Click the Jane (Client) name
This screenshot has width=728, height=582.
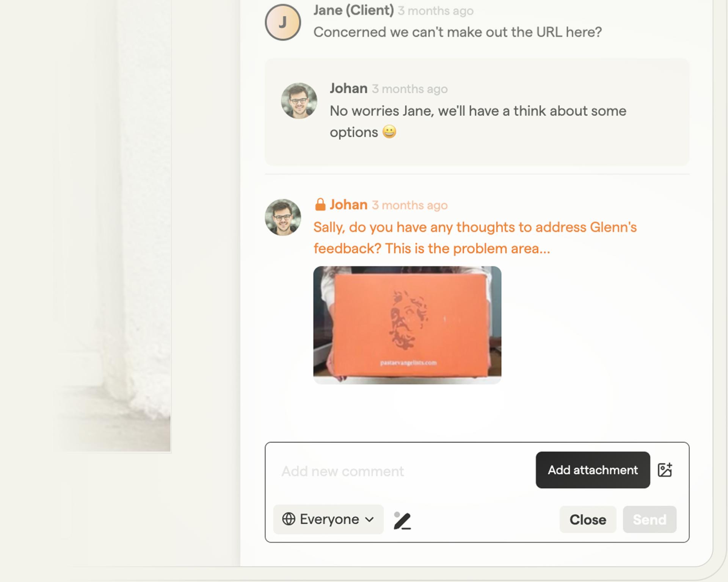[x=353, y=10]
